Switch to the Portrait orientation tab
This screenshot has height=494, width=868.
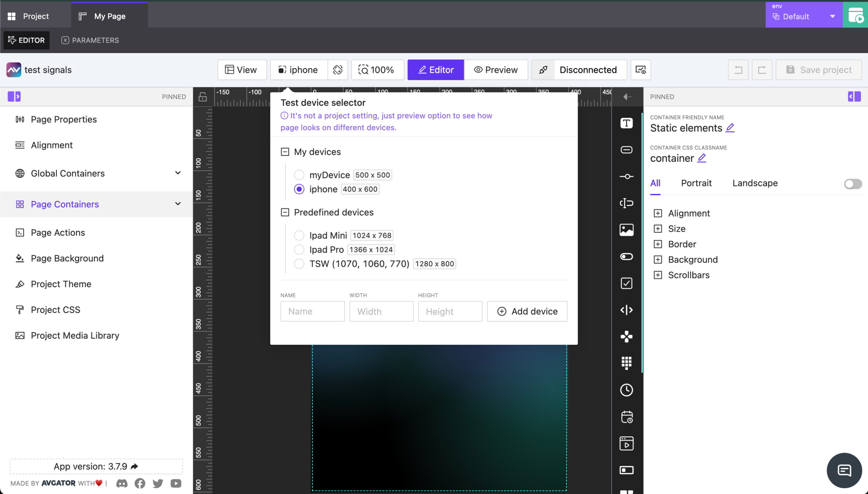pyautogui.click(x=696, y=183)
